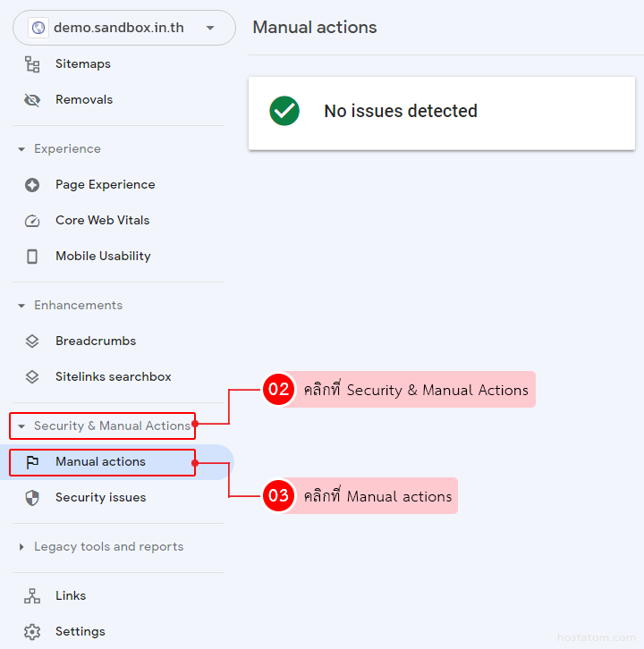Click the Links network icon
Image resolution: width=644 pixels, height=649 pixels.
[x=32, y=596]
